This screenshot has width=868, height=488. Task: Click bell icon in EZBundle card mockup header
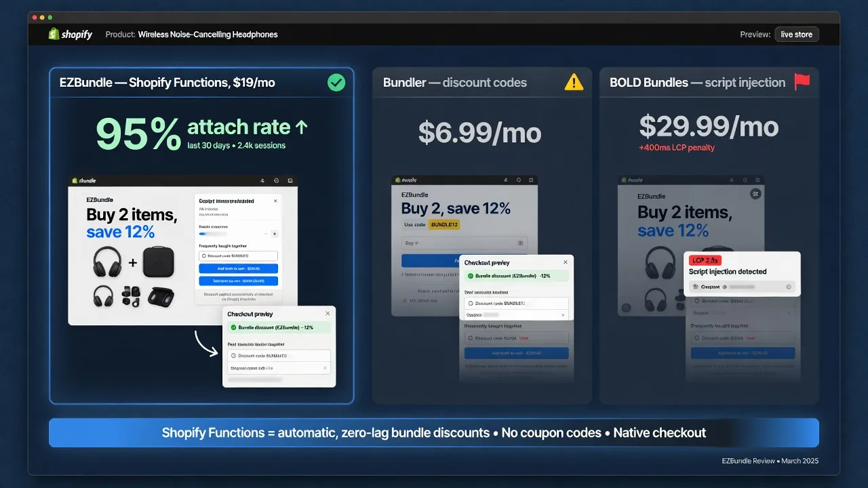[x=262, y=180]
